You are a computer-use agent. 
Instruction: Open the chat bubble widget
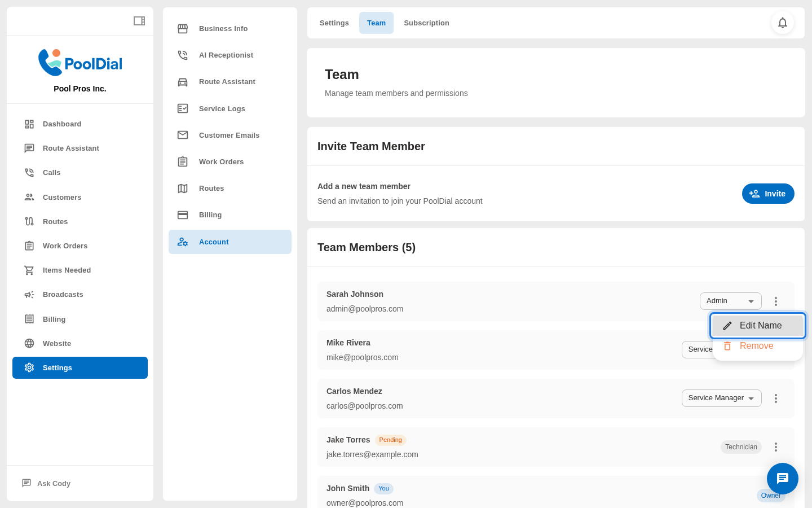(782, 479)
